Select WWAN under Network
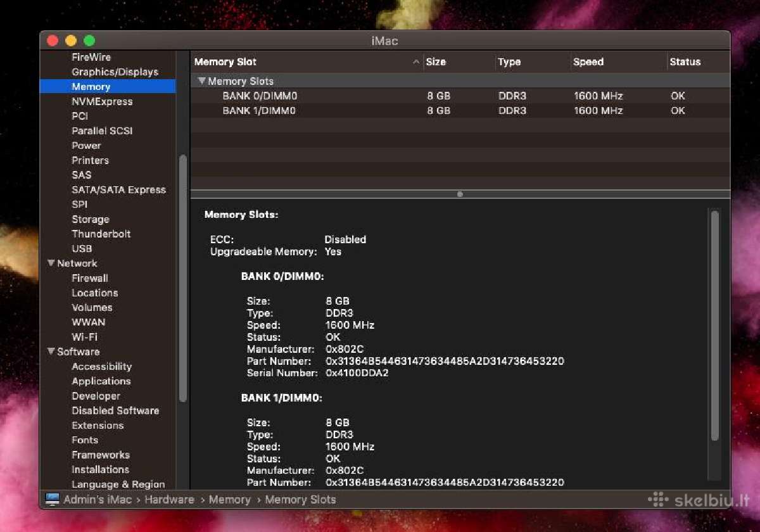 88,322
